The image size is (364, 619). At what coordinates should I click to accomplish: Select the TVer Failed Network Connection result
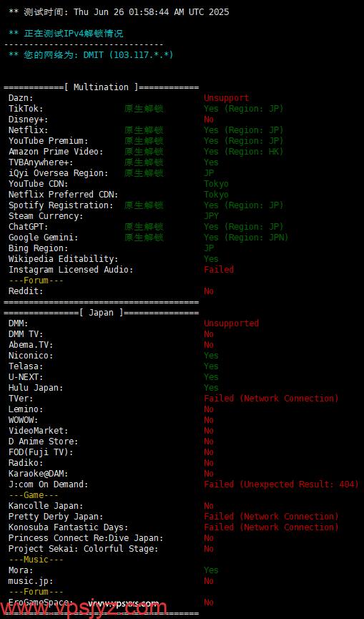tap(271, 399)
